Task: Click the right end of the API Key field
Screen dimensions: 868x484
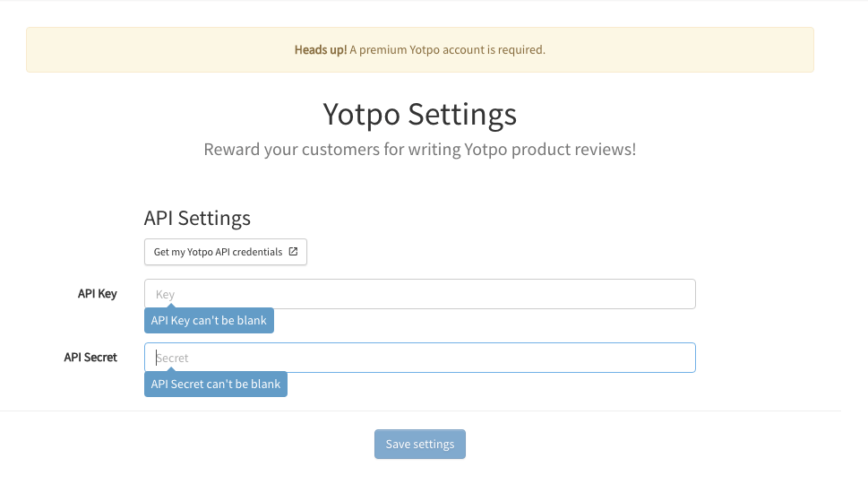Action: point(681,294)
